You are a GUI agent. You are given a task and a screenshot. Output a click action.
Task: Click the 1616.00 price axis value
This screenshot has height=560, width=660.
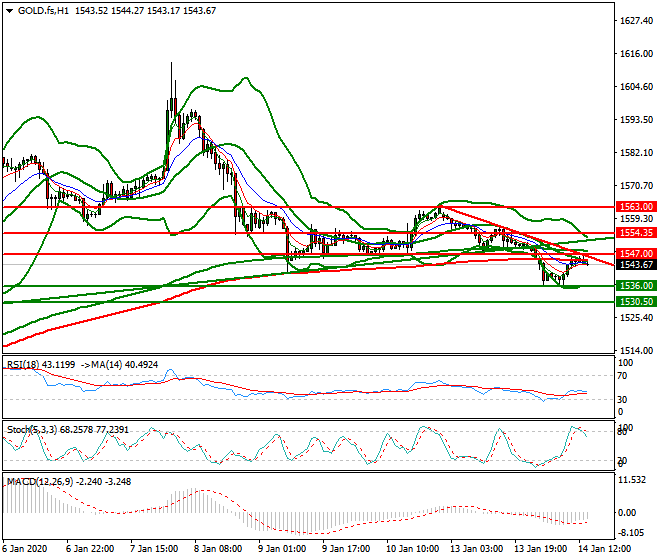pyautogui.click(x=637, y=53)
